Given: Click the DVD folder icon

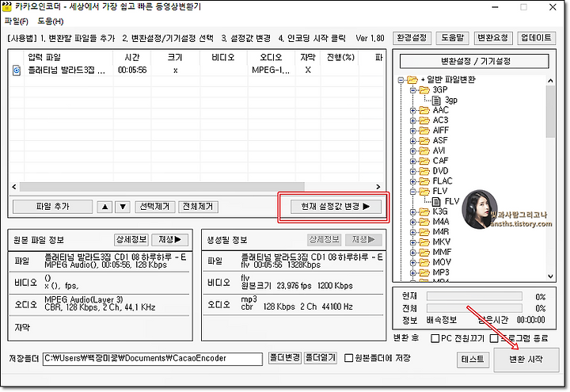Looking at the screenshot, I should click(x=424, y=171).
